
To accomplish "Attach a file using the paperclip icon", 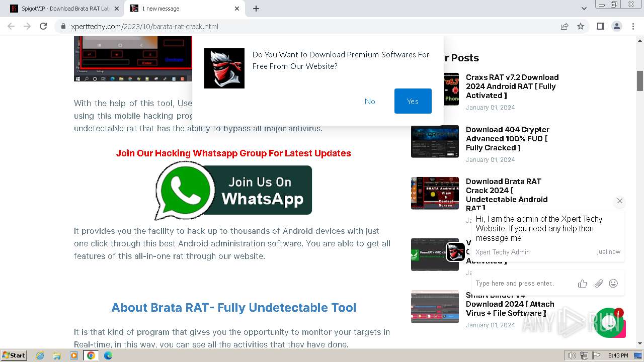I will click(x=598, y=284).
